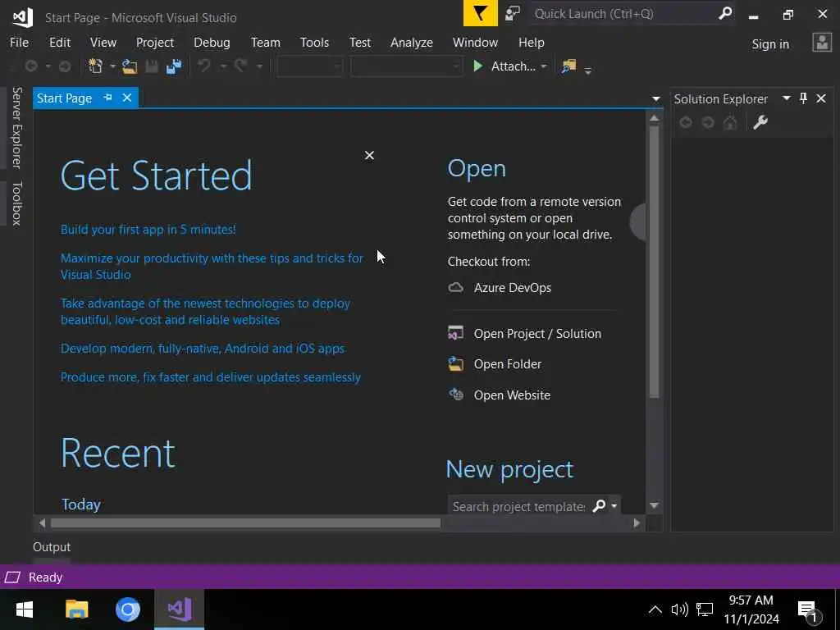840x630 pixels.
Task: Open the active documents list dropdown arrow
Action: pos(655,98)
